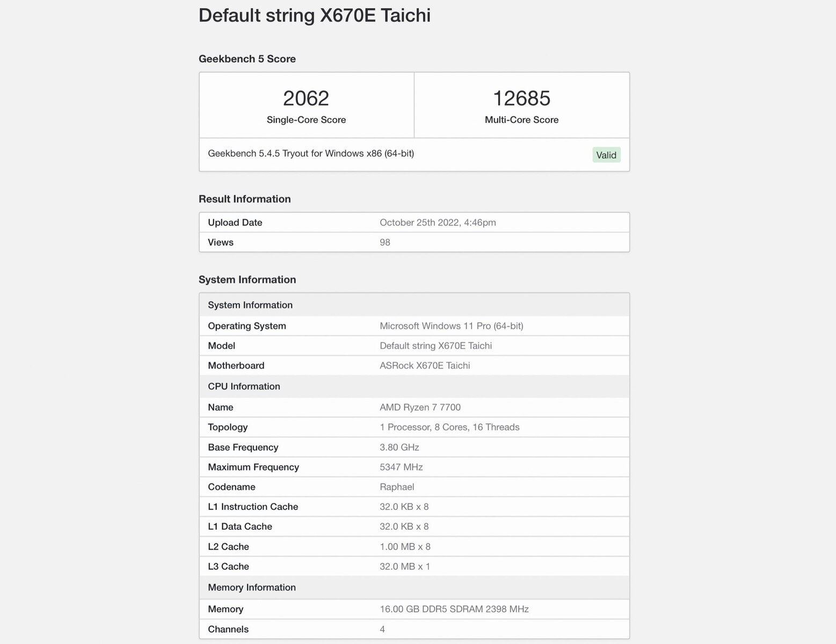Screen dimensions: 836x644
Task: Click the Memory Information subheader row
Action: point(414,588)
